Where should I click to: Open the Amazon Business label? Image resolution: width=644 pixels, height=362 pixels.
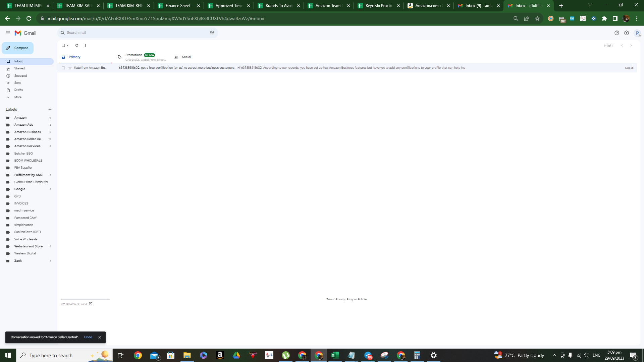[27, 132]
